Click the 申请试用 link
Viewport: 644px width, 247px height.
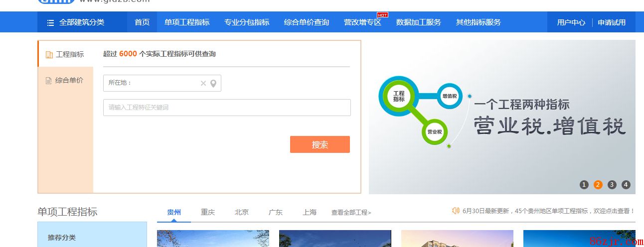[612, 22]
